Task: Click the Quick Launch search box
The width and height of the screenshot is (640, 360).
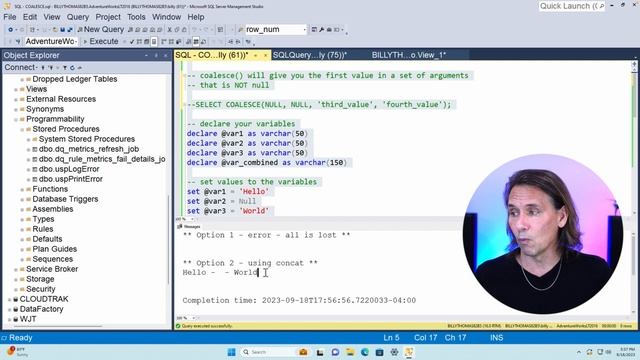Action: [x=571, y=6]
